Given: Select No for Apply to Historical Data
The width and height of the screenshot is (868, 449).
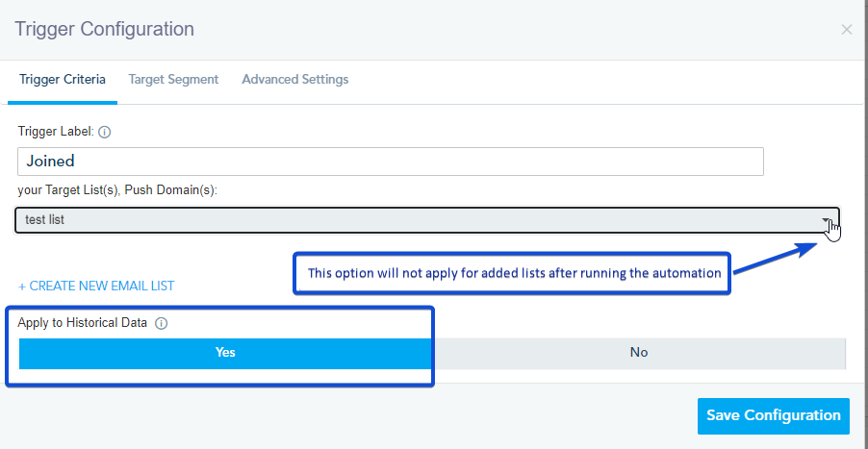Looking at the screenshot, I should coord(638,353).
